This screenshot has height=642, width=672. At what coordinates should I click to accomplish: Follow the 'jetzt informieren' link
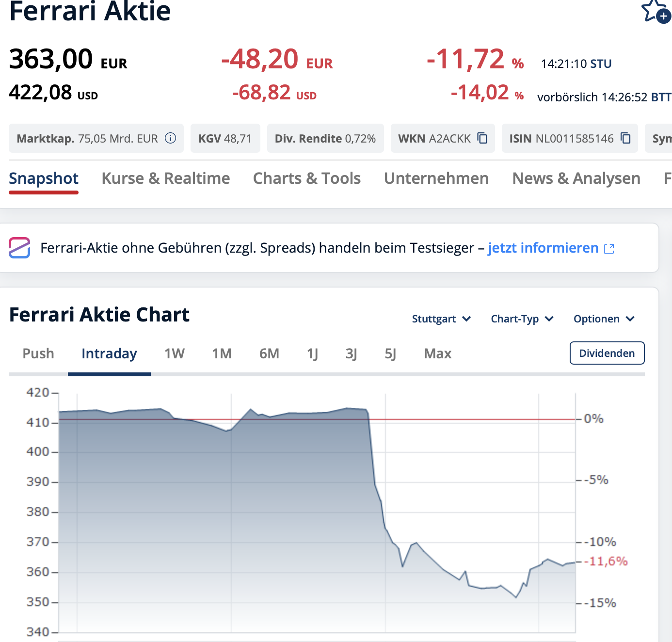[543, 248]
